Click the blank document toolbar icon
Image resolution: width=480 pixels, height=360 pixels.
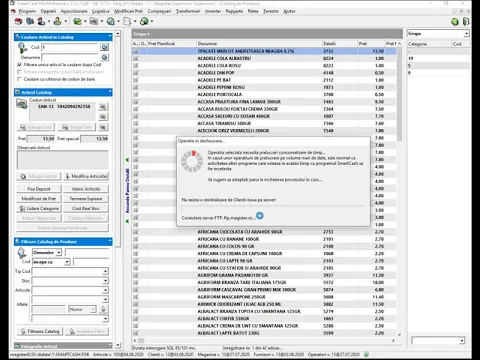[x=127, y=22]
